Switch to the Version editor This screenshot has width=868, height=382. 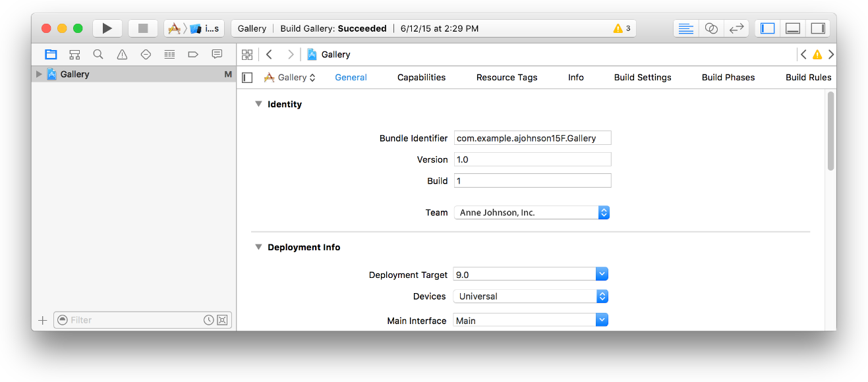[x=736, y=28]
